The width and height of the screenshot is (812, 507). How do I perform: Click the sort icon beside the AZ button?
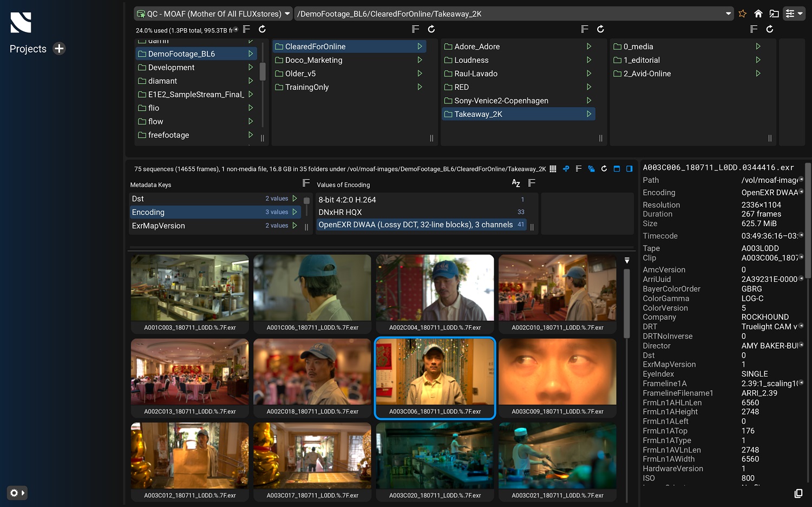[x=532, y=183]
